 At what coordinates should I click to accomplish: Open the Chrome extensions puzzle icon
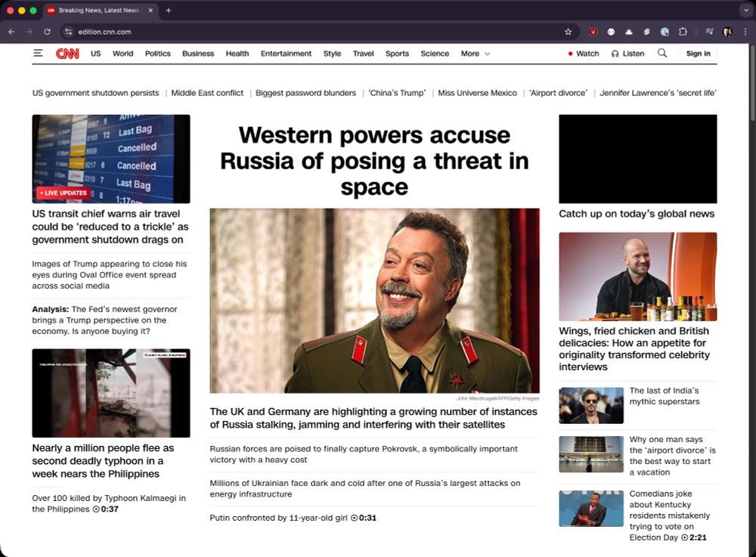tap(683, 32)
